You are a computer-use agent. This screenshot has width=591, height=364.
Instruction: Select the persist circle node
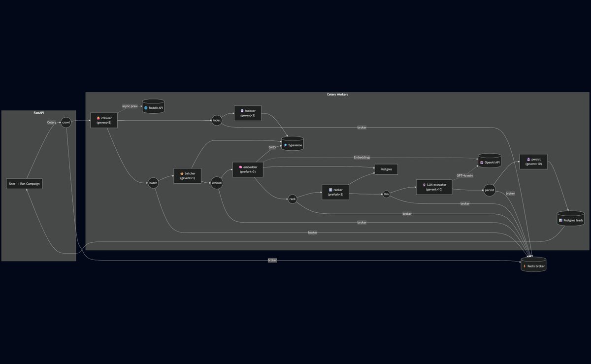pos(489,190)
